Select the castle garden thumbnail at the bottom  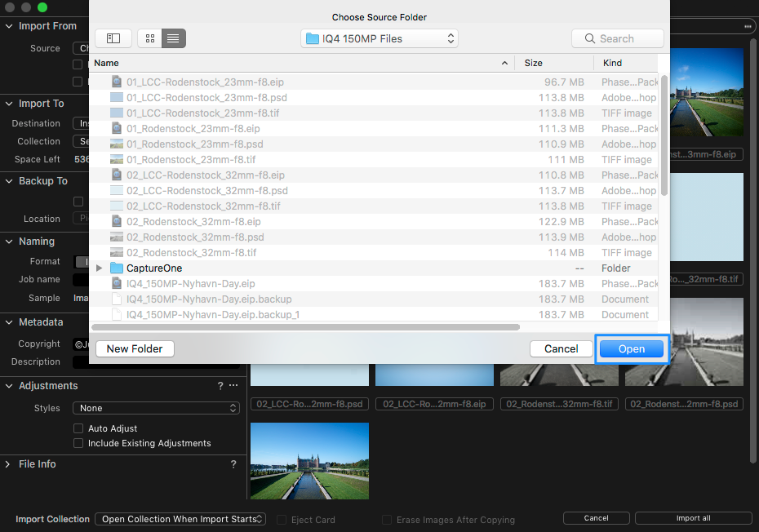point(308,460)
